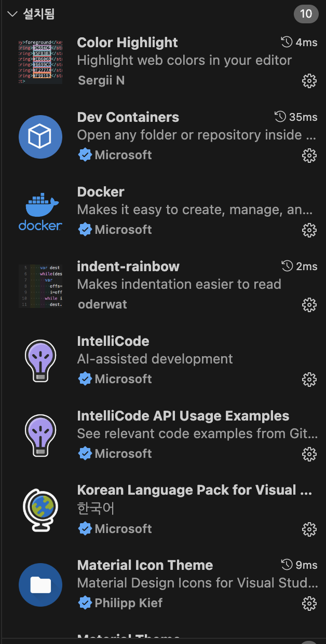The height and width of the screenshot is (644, 326).
Task: Select IntelliCode API Usage Examples title
Action: coord(183,416)
